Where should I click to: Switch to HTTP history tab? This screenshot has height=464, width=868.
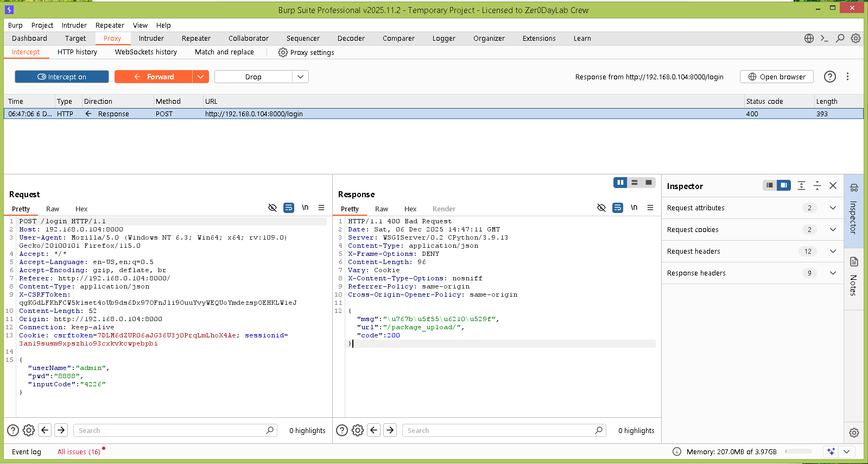(77, 52)
